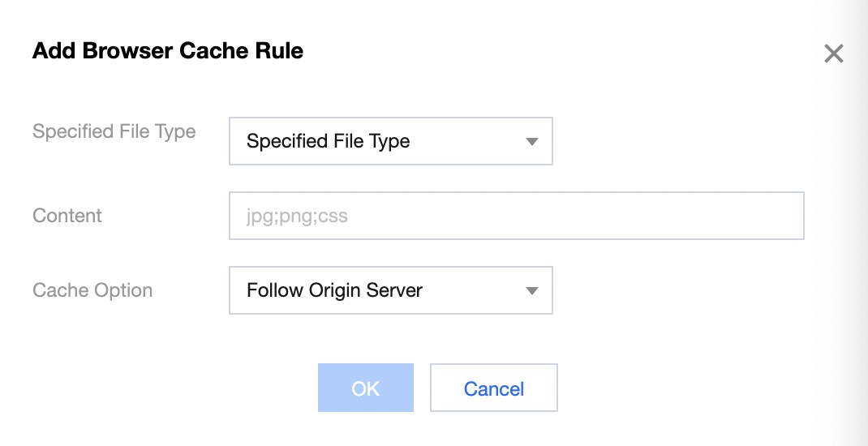Click the Cache Option field label
Viewport: 868px width, 446px height.
92,290
